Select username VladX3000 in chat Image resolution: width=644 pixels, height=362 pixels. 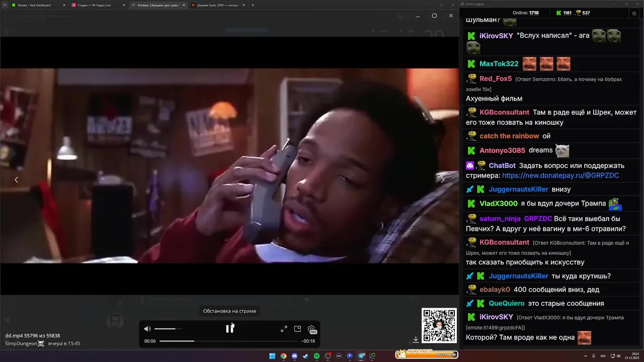[x=499, y=204]
